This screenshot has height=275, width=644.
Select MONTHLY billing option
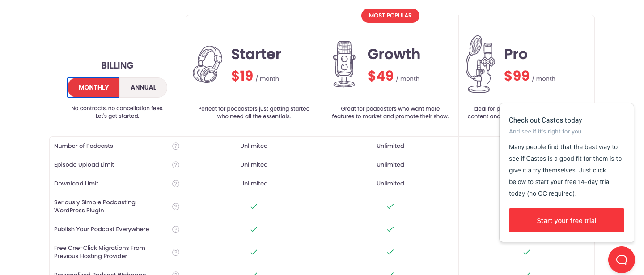pos(93,87)
